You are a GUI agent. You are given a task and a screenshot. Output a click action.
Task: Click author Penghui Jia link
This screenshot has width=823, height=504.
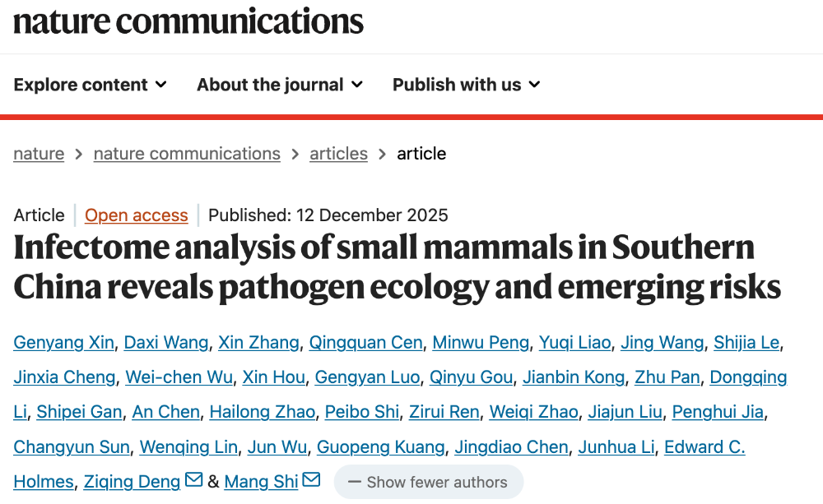click(718, 412)
